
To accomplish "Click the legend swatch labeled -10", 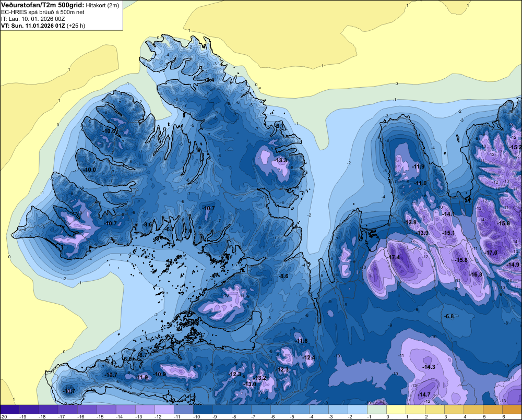I will [x=203, y=410].
